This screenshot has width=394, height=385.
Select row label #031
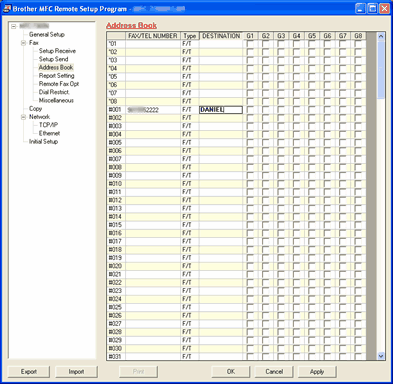pos(116,356)
